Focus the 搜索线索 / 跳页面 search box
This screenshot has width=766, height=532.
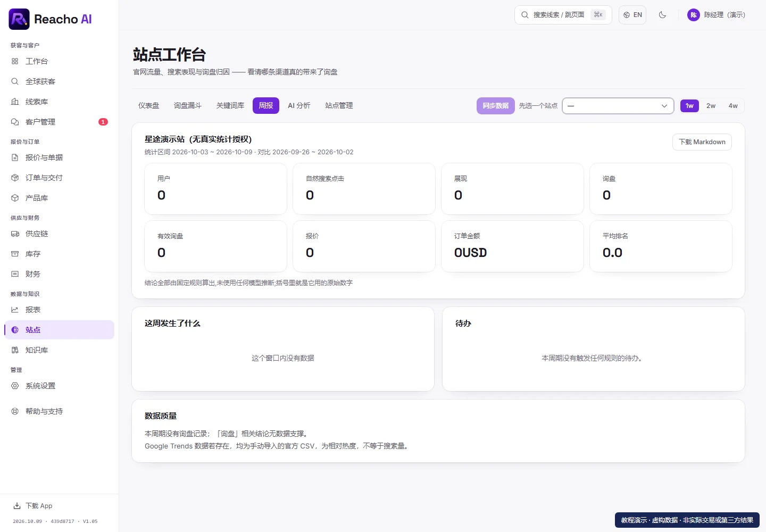pyautogui.click(x=563, y=15)
